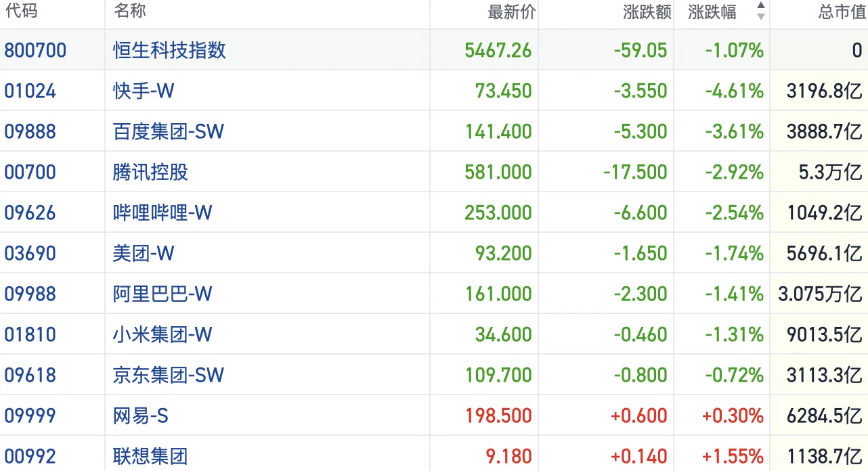868x471 pixels.
Task: Select the 代码 column header
Action: click(x=21, y=11)
